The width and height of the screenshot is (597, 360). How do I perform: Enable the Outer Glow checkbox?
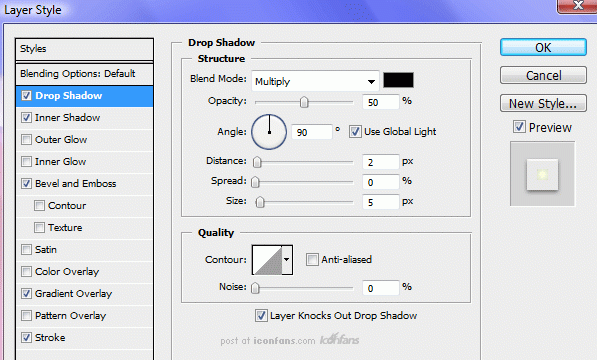26,140
